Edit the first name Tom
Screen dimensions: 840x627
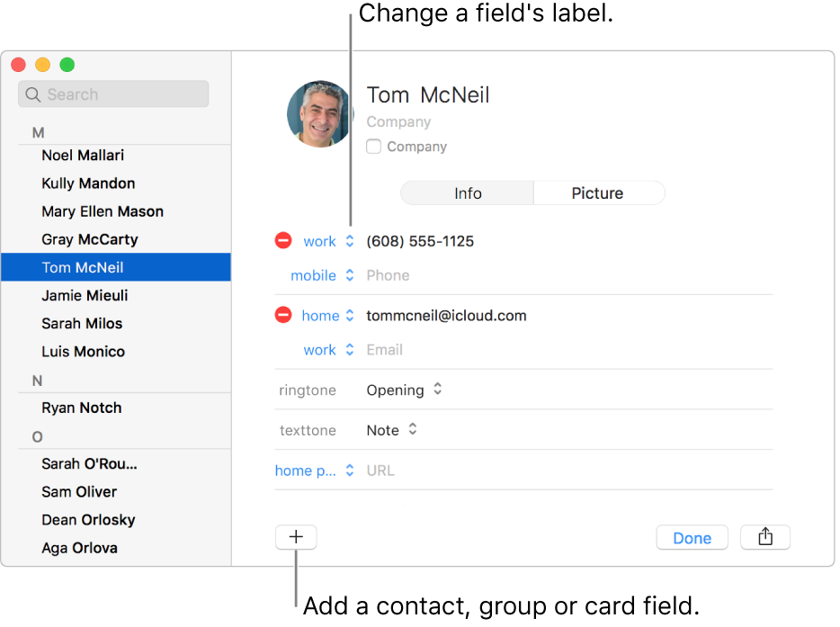pyautogui.click(x=388, y=95)
